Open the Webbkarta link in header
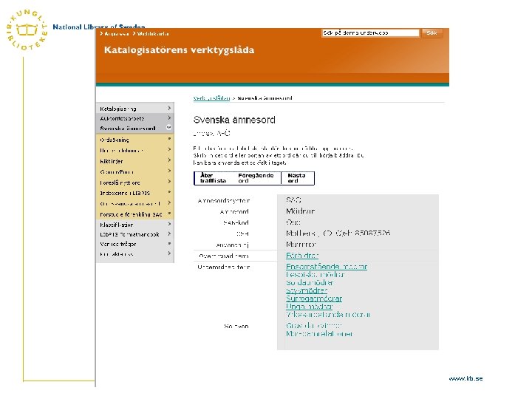 click(x=153, y=34)
